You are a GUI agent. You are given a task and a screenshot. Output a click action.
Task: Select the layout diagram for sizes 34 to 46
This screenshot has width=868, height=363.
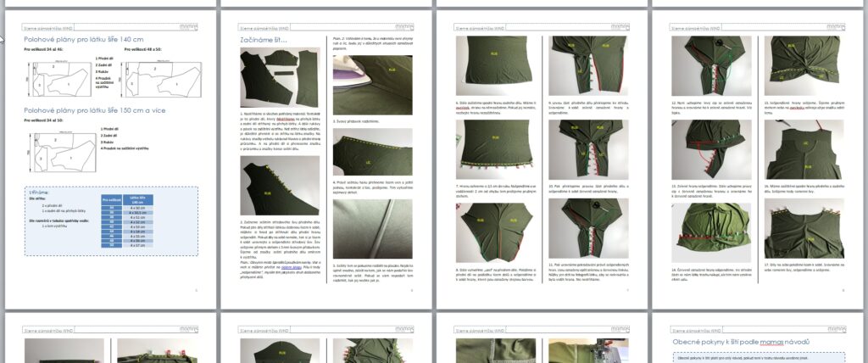click(56, 81)
